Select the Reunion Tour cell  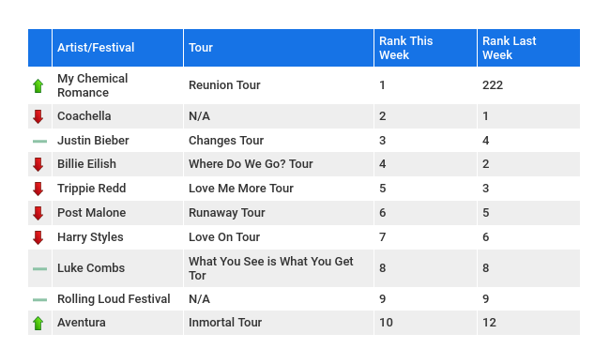coord(279,85)
